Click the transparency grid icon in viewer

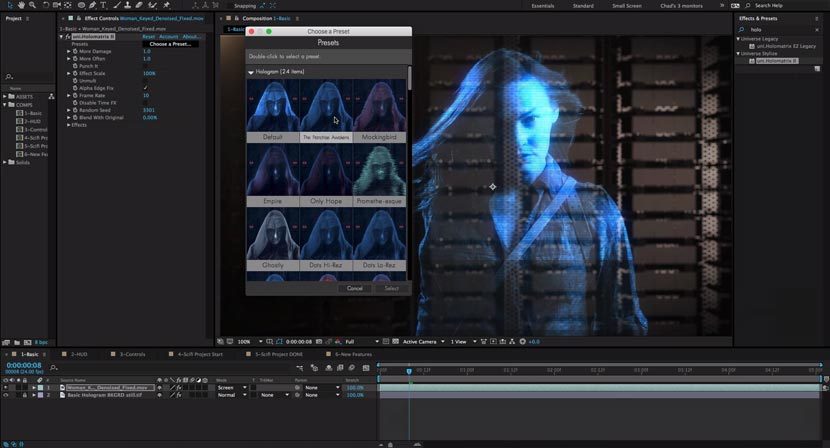[x=395, y=342]
